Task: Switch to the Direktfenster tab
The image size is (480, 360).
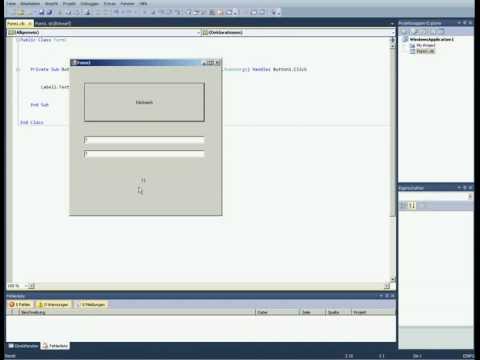Action: click(23, 346)
